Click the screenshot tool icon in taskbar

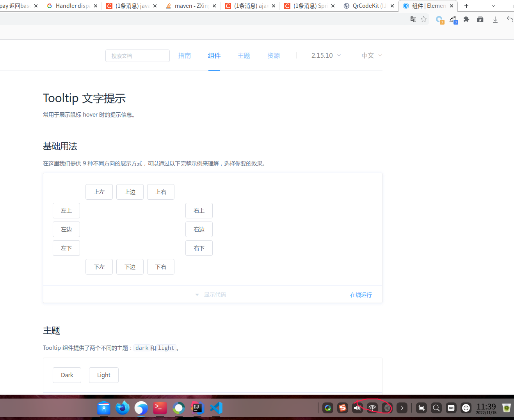coord(421,408)
